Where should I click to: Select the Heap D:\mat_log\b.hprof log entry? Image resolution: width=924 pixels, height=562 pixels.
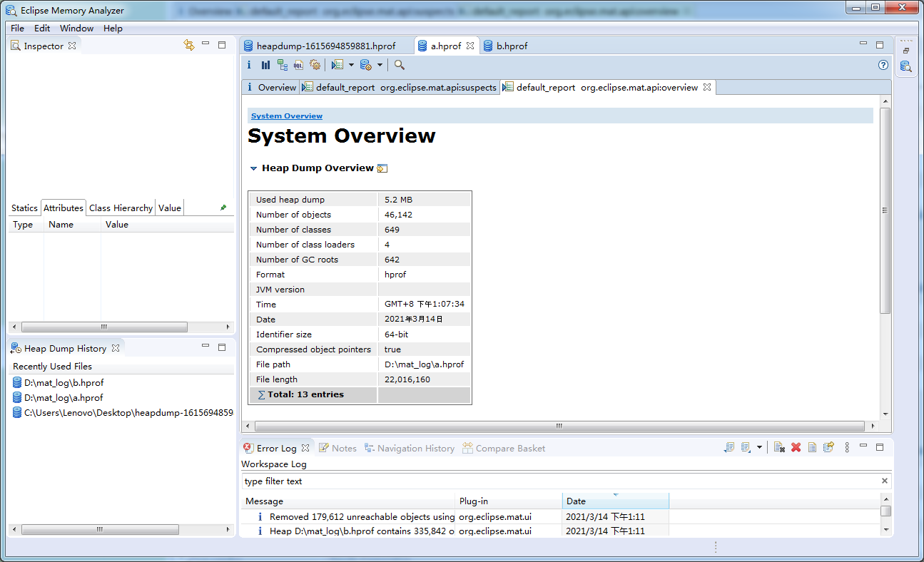(x=455, y=531)
